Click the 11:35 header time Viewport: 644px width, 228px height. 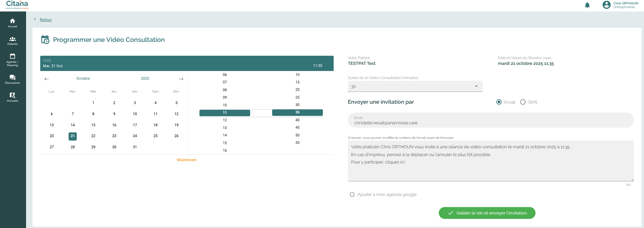coord(317,66)
